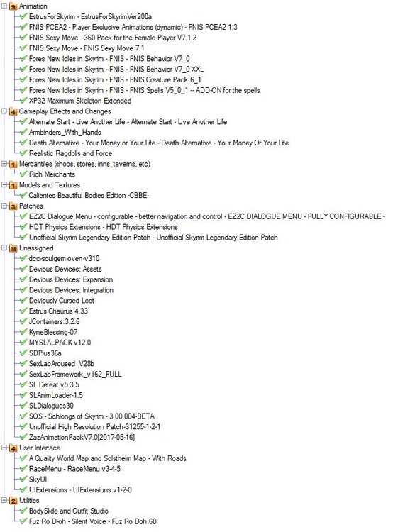
Task: Disable FNIS PCEA2 mod via its checkmark
Action: tap(23, 27)
